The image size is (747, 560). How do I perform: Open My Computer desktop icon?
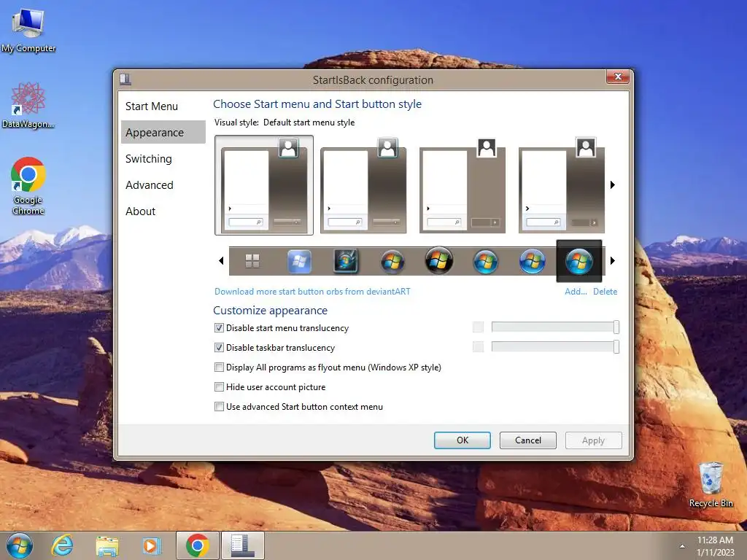[28, 30]
